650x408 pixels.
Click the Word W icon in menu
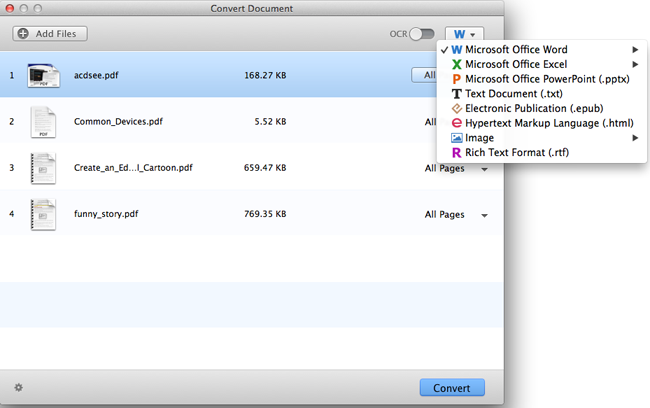456,50
